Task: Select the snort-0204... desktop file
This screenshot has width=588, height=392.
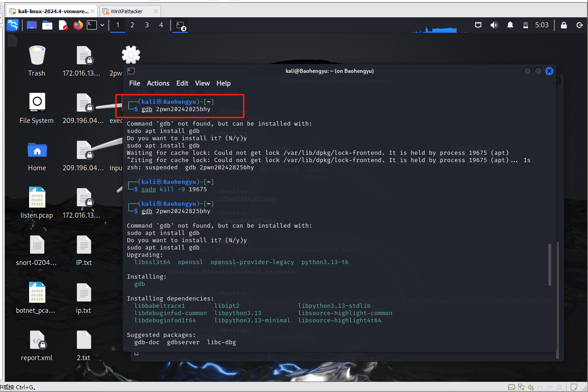Action: 37,250
